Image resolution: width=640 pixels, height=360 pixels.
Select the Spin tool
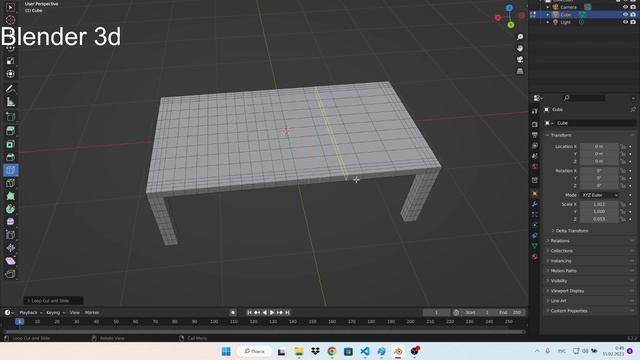[x=11, y=209]
